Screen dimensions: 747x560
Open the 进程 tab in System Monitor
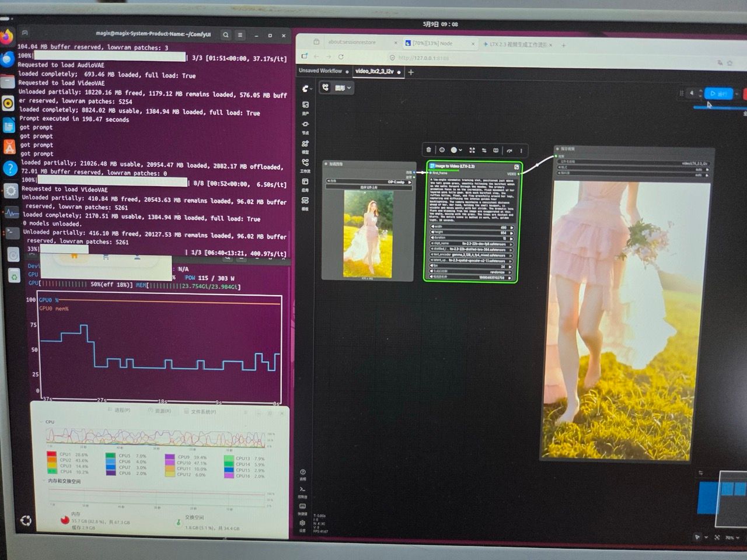point(120,410)
